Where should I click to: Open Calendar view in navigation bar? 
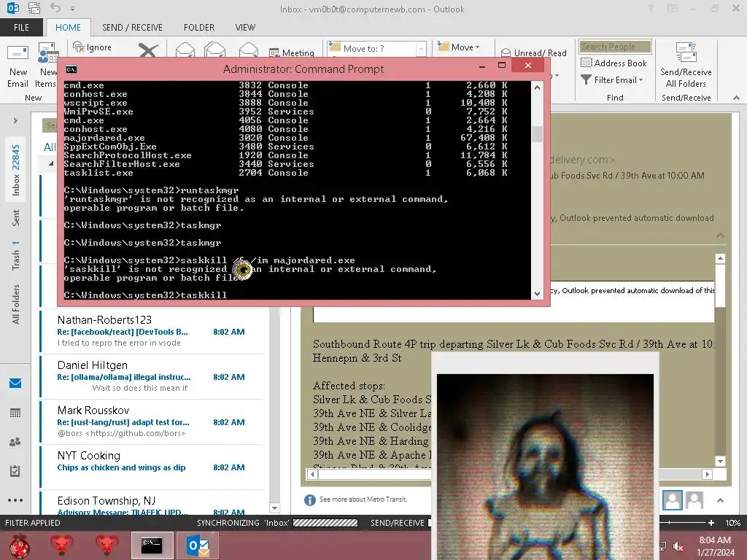(15, 413)
